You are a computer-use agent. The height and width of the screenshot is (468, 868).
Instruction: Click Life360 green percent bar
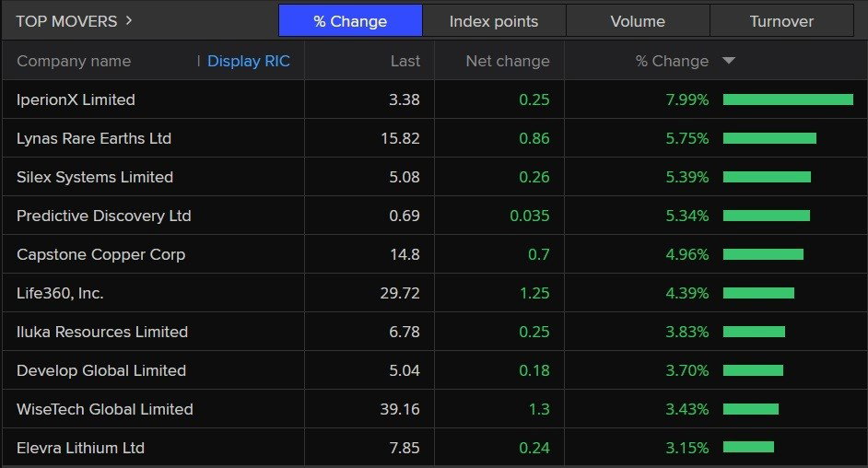pyautogui.click(x=758, y=293)
